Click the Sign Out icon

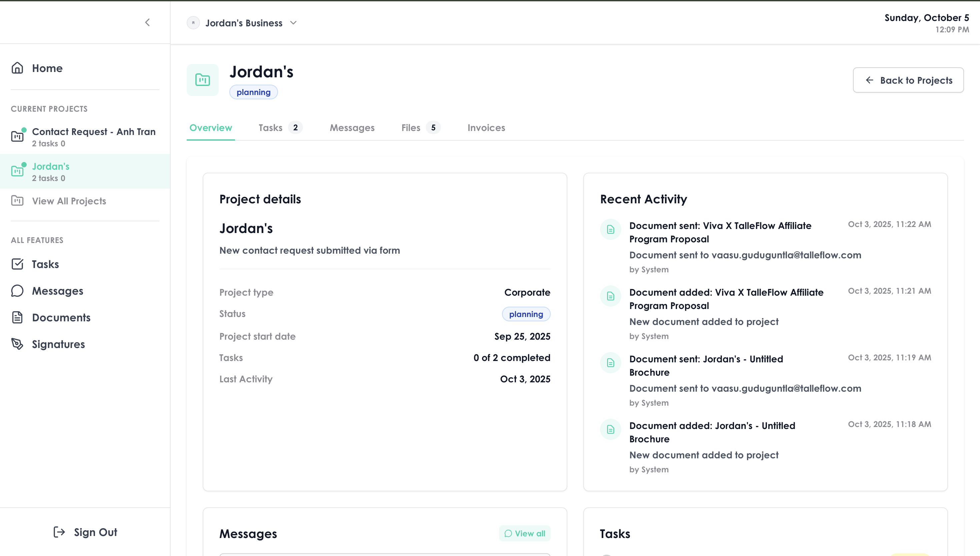tap(59, 532)
